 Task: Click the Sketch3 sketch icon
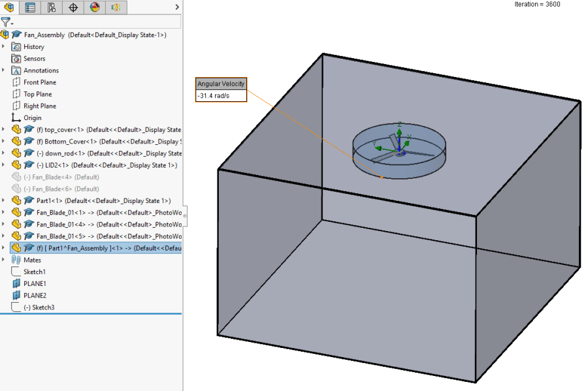(x=16, y=307)
